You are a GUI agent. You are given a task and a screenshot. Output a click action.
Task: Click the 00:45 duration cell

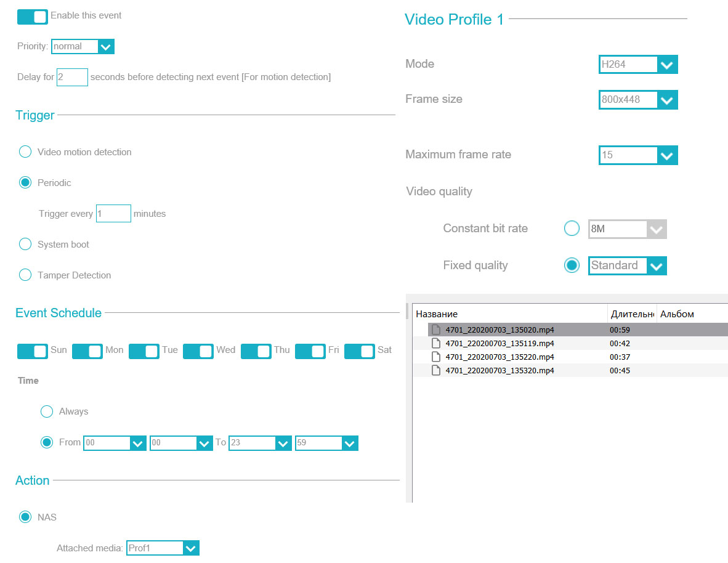(620, 370)
